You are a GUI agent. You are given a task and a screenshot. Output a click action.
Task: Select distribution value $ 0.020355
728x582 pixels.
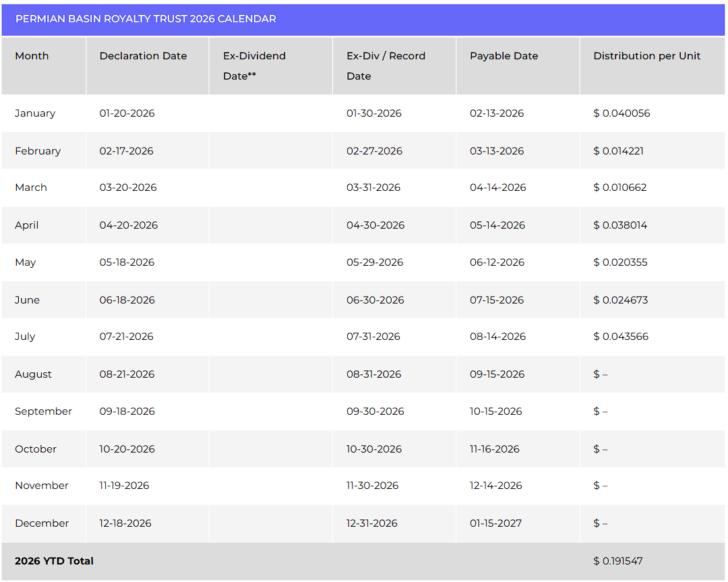[620, 262]
